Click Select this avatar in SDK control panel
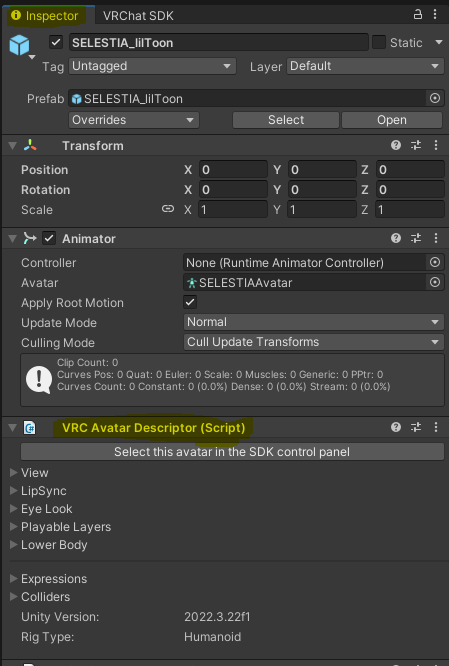 coord(232,452)
